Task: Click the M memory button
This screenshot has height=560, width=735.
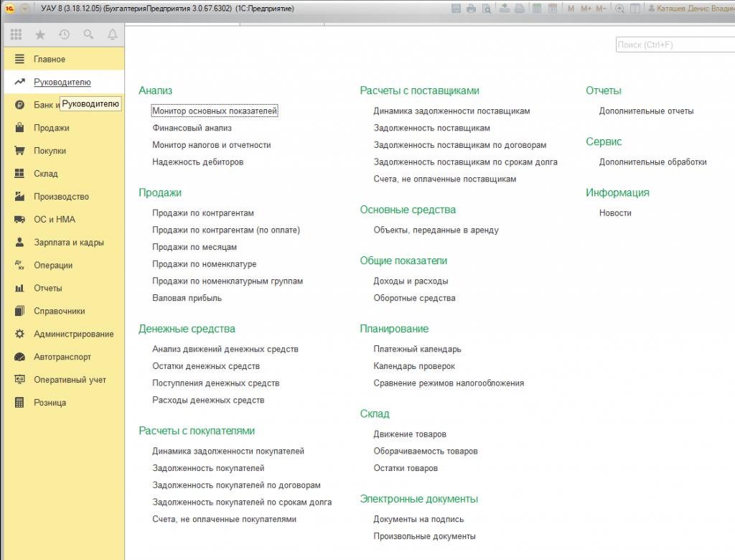Action: (x=571, y=9)
